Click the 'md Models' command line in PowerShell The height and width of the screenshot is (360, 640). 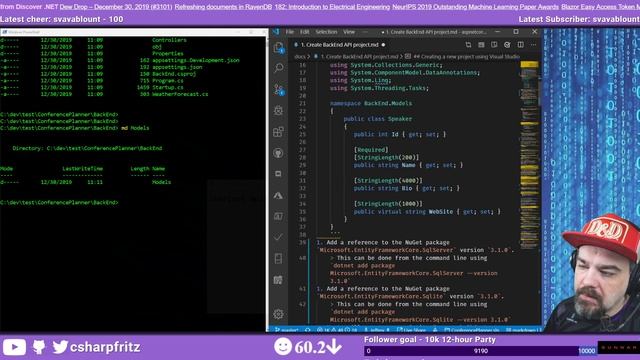coord(74,128)
